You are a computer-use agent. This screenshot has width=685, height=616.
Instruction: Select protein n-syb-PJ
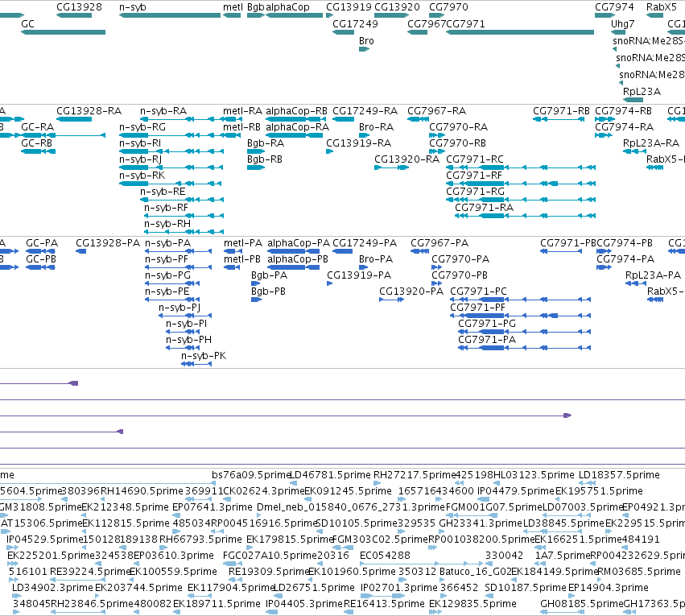(180, 308)
